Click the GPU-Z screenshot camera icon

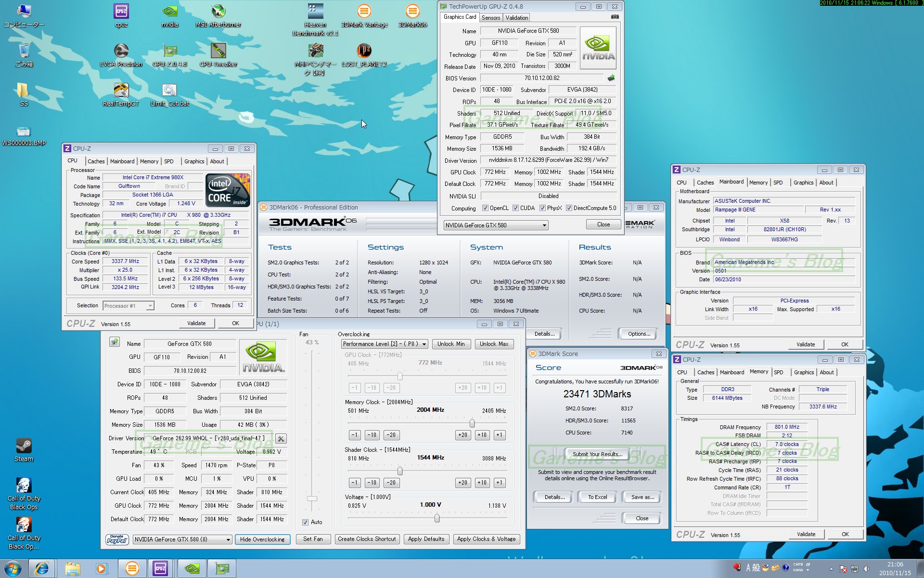tap(615, 17)
